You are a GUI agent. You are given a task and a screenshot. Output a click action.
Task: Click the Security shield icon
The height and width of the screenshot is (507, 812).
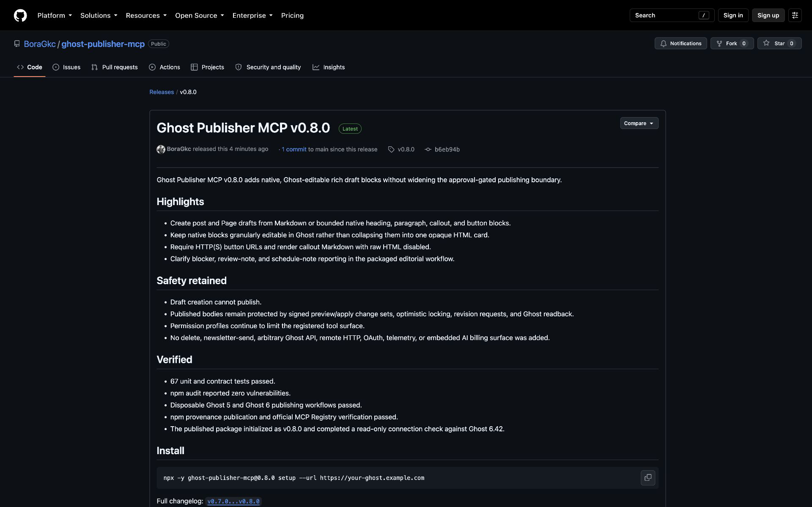point(239,67)
